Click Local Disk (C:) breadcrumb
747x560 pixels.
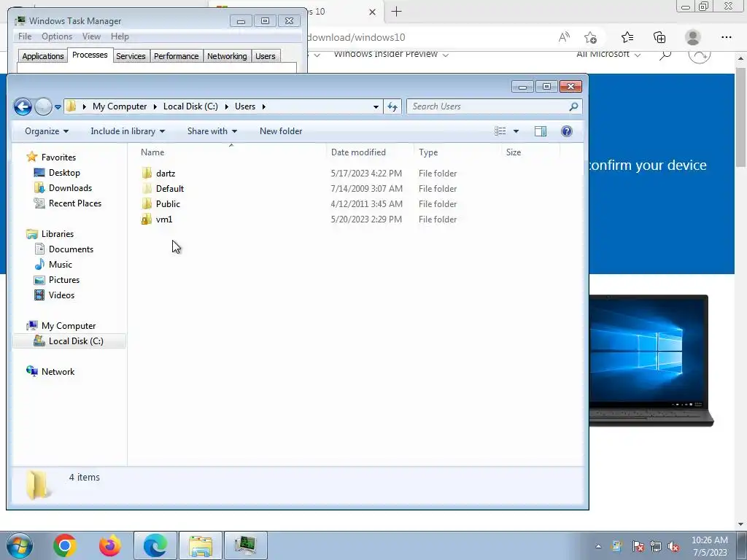click(190, 106)
